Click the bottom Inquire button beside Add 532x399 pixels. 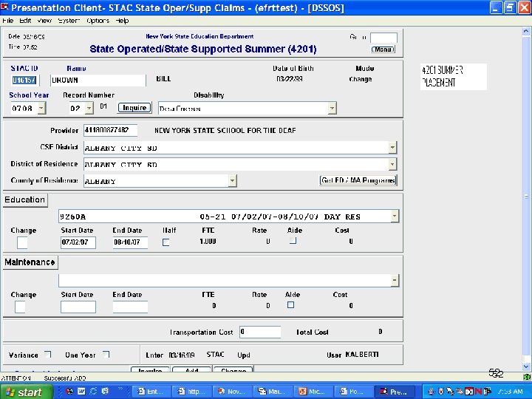point(150,370)
